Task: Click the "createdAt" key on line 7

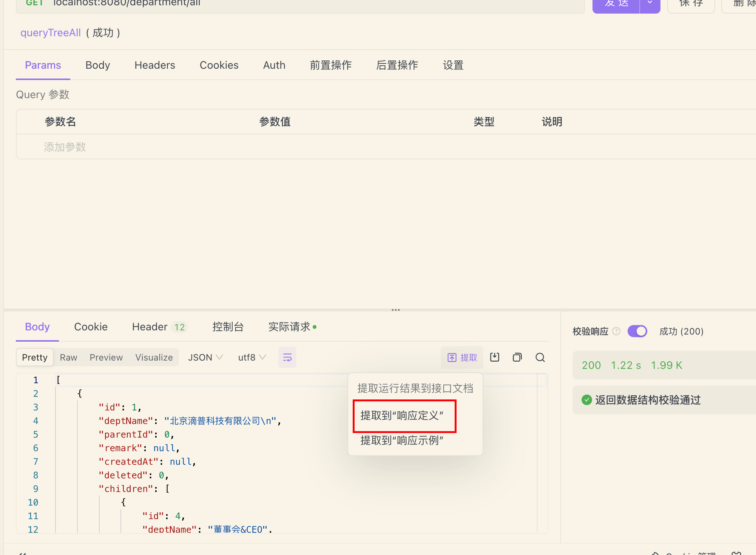Action: 128,462
